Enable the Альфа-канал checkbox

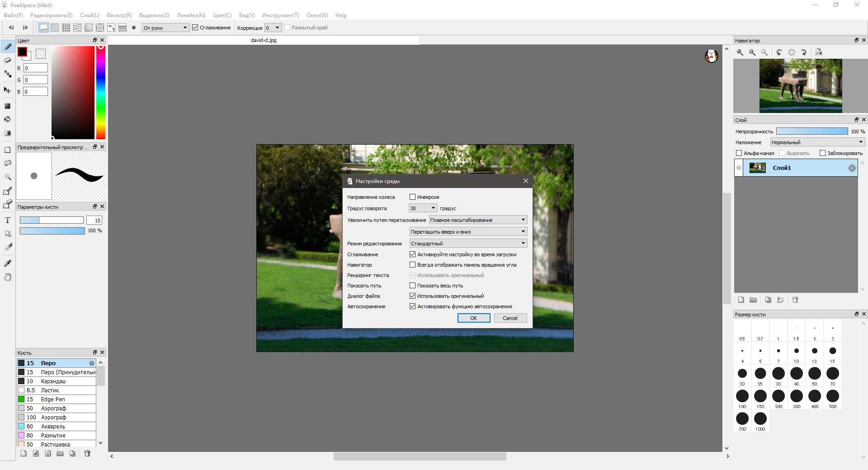pos(739,153)
